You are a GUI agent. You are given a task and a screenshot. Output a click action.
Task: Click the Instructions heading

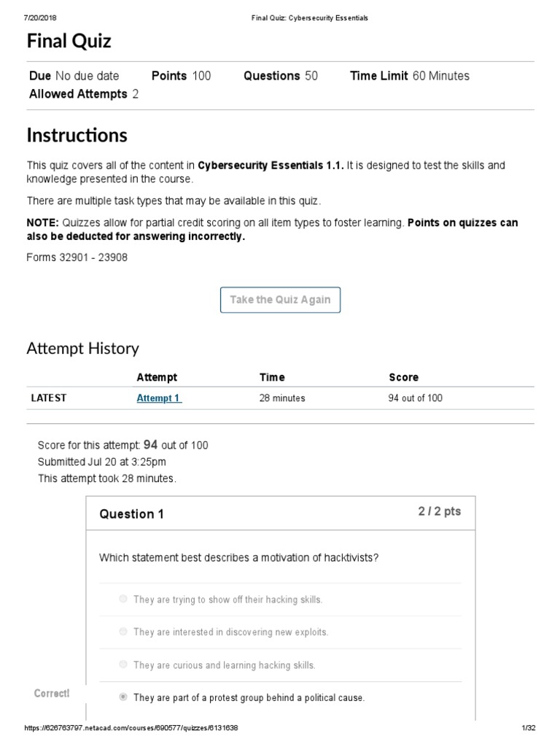77,136
